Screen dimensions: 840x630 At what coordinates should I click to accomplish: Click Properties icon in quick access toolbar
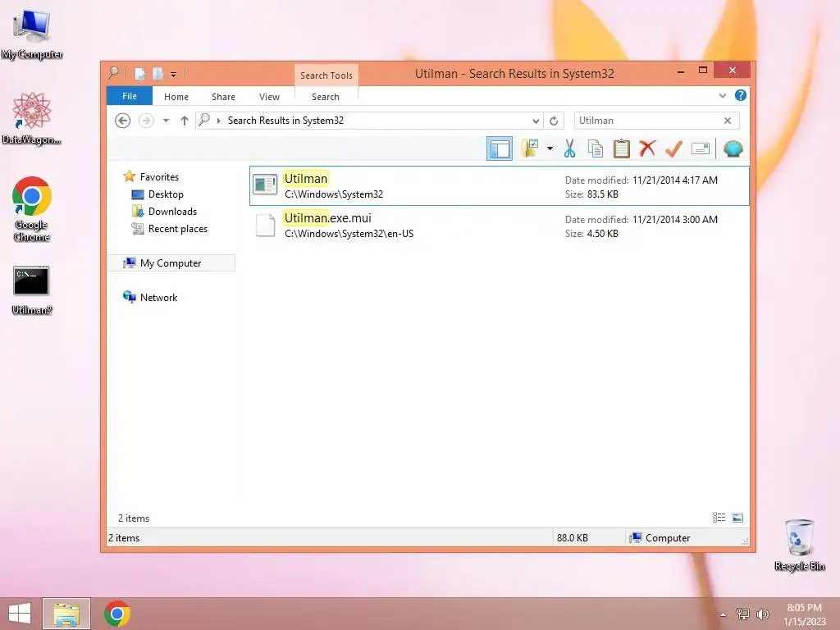[139, 73]
